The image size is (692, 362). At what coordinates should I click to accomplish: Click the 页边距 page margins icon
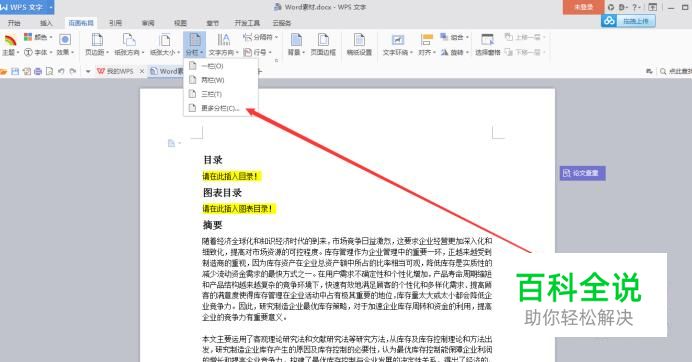coord(97,40)
